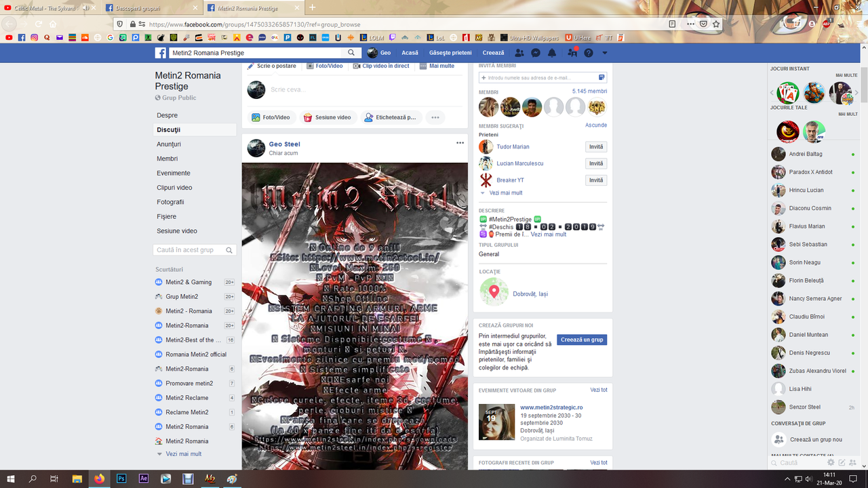Image resolution: width=868 pixels, height=488 pixels.
Task: Click the Windows Start button
Action: (x=11, y=479)
